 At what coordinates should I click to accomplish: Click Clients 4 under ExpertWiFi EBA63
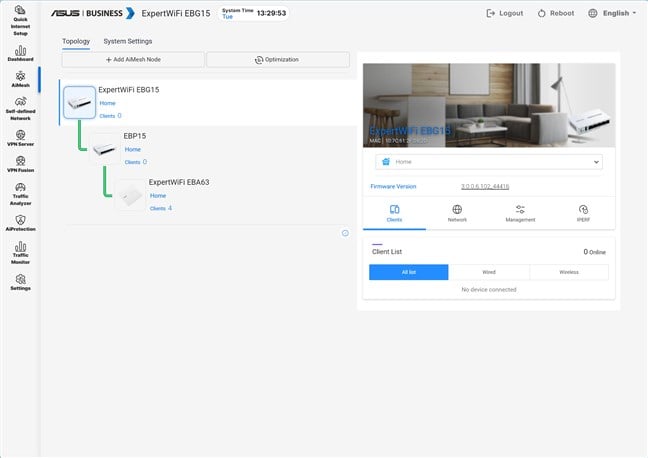click(x=161, y=208)
